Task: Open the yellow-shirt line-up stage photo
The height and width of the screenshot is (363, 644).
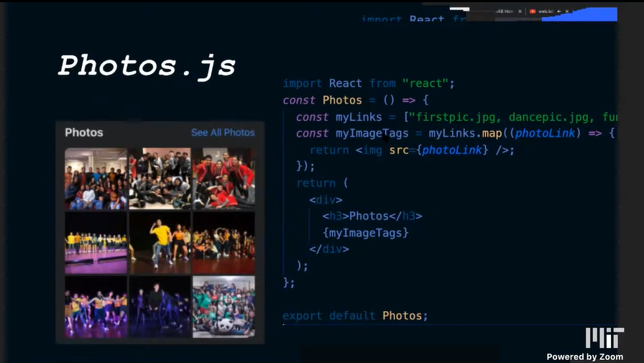Action: point(96,243)
